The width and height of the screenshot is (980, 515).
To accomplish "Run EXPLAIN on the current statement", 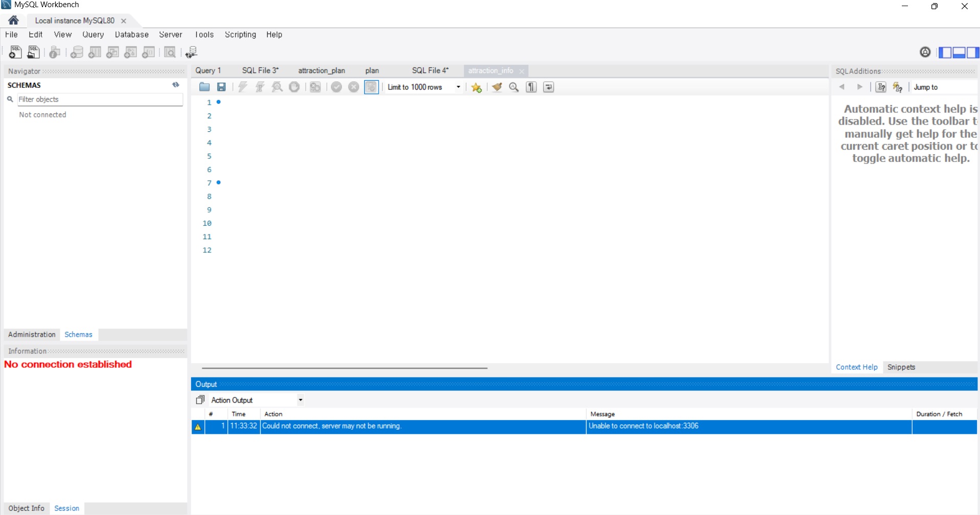I will [x=277, y=87].
